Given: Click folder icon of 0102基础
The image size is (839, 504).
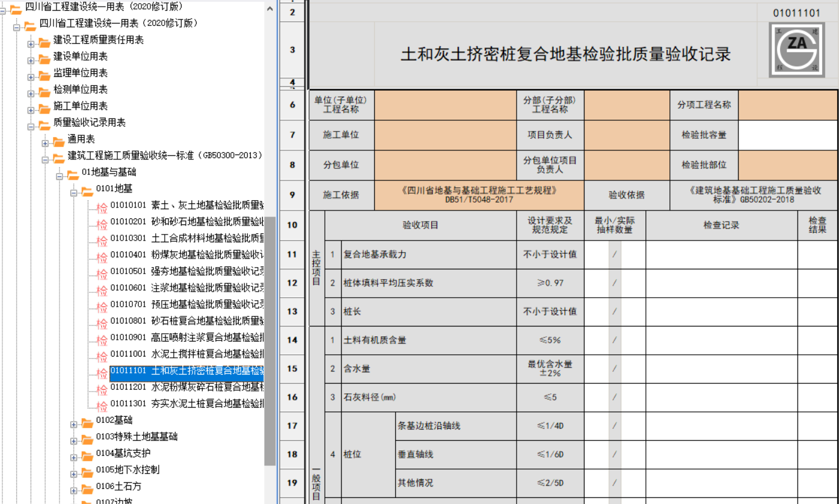Looking at the screenshot, I should (87, 422).
